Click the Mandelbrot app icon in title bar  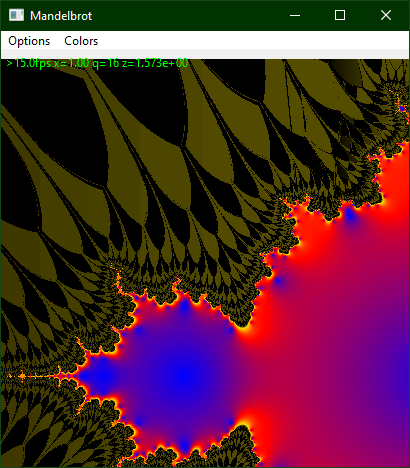tap(16, 15)
